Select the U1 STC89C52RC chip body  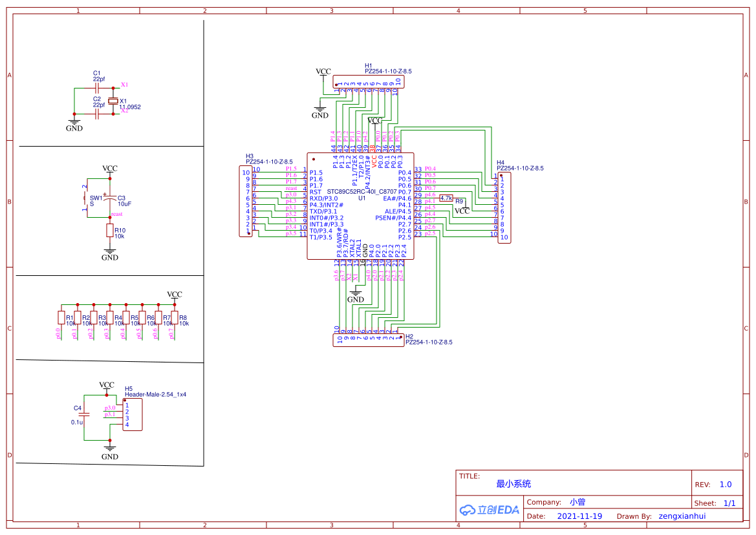click(360, 206)
